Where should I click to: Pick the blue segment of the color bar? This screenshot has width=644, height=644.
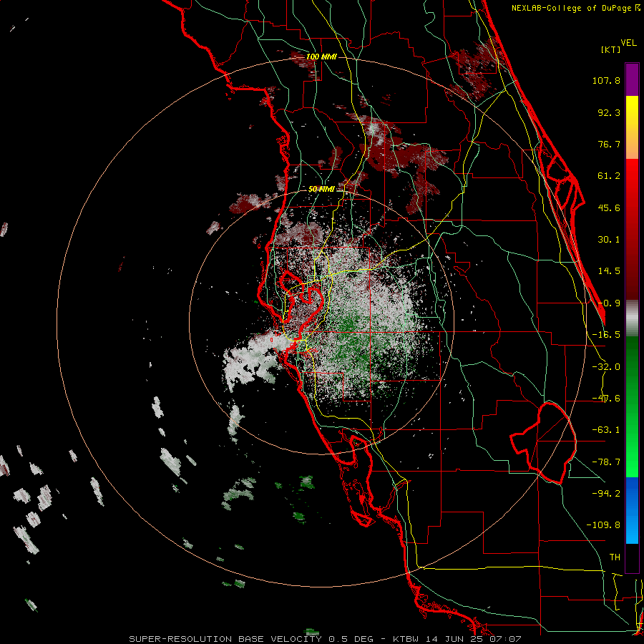click(x=632, y=510)
